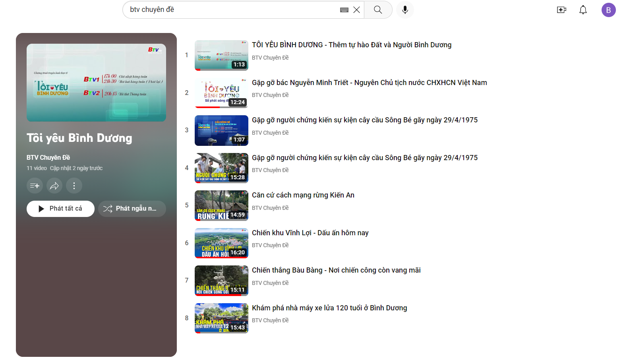Image resolution: width=629 pixels, height=364 pixels.
Task: Click channel name under video 7
Action: click(x=270, y=283)
